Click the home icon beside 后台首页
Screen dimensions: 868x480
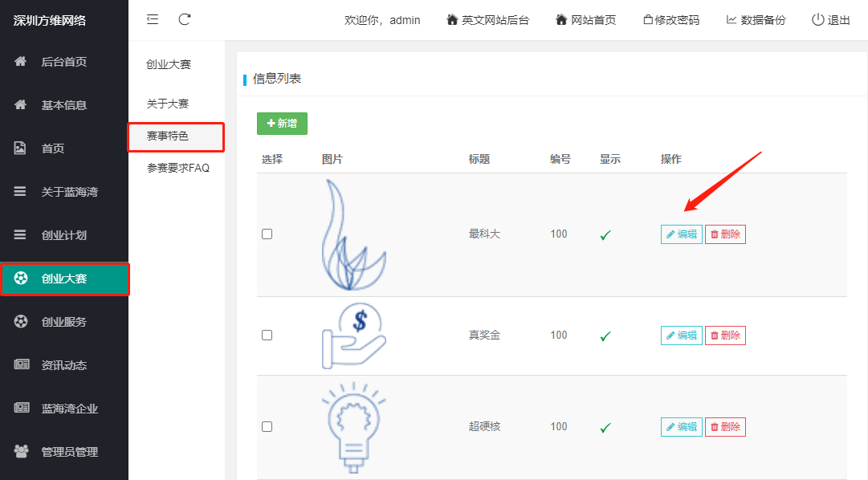click(21, 62)
